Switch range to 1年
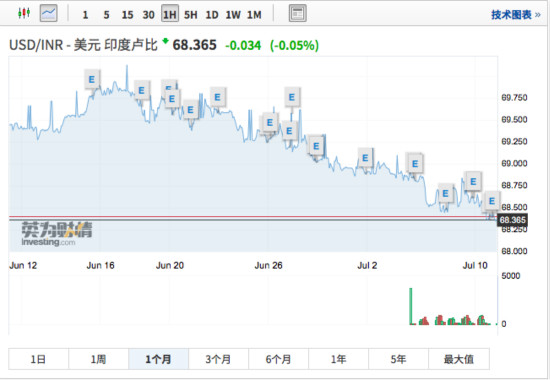 tap(338, 359)
